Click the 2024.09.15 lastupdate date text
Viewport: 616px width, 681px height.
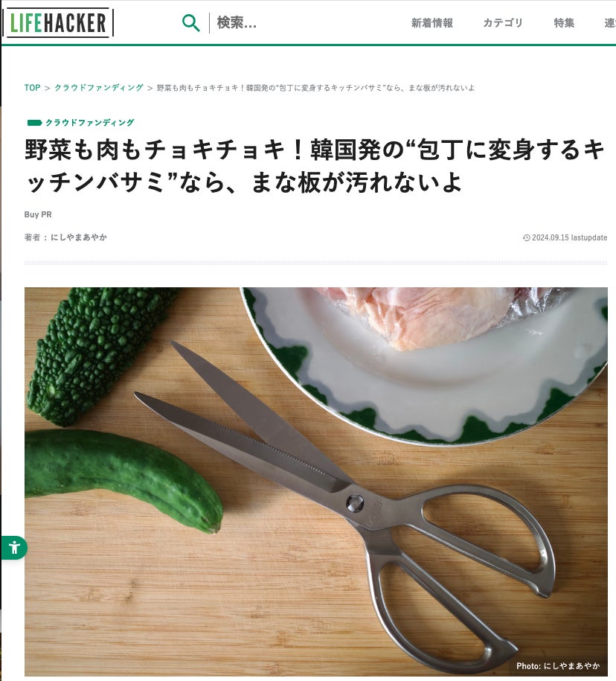(x=570, y=237)
